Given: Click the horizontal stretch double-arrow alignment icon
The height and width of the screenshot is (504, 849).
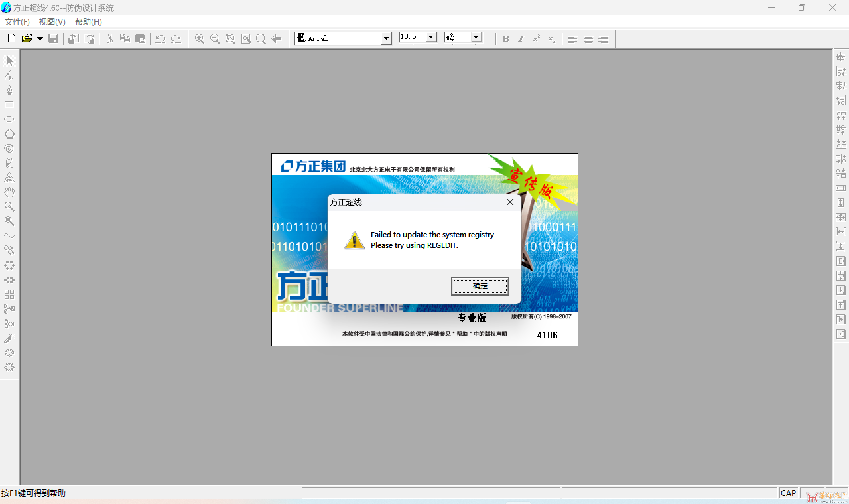Looking at the screenshot, I should click(x=840, y=188).
